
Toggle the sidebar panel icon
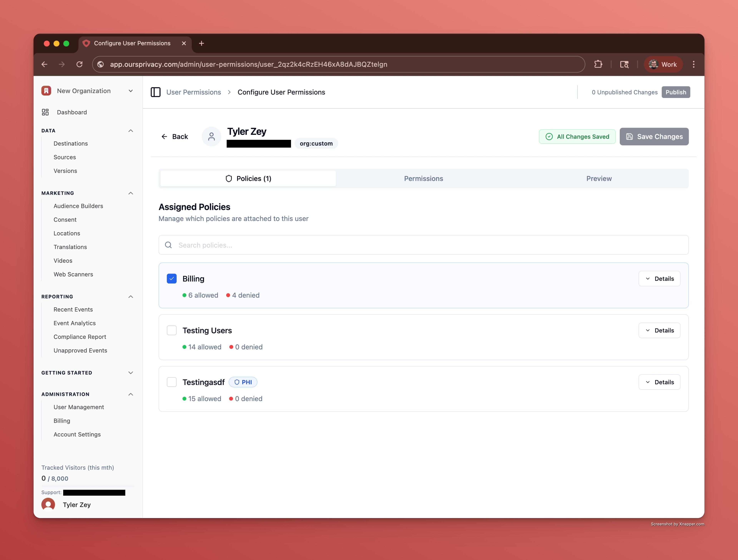(x=155, y=92)
